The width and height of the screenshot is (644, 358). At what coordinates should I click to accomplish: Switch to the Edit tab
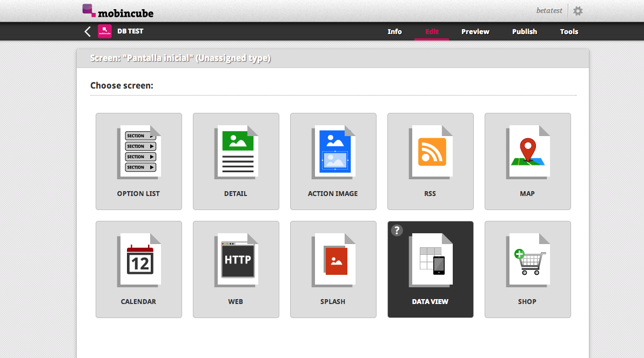tap(432, 32)
